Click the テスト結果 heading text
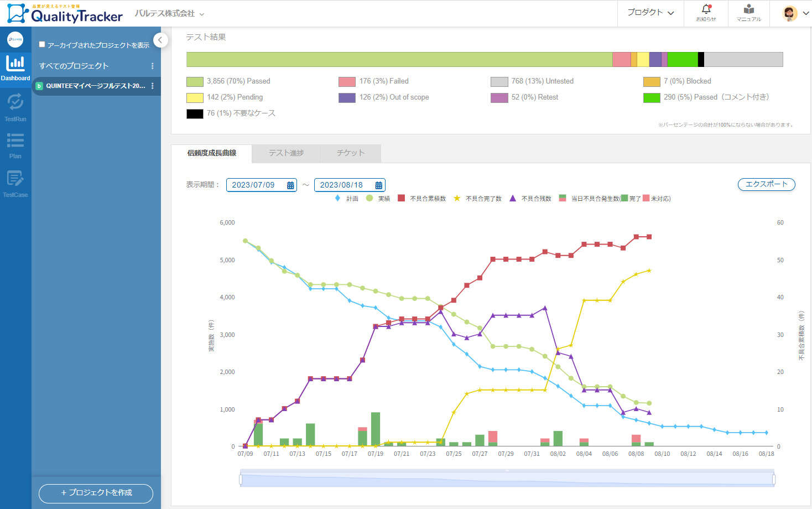 pos(206,37)
